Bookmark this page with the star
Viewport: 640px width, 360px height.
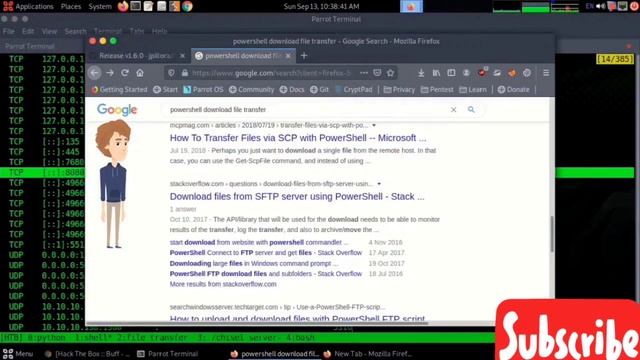pyautogui.click(x=391, y=73)
